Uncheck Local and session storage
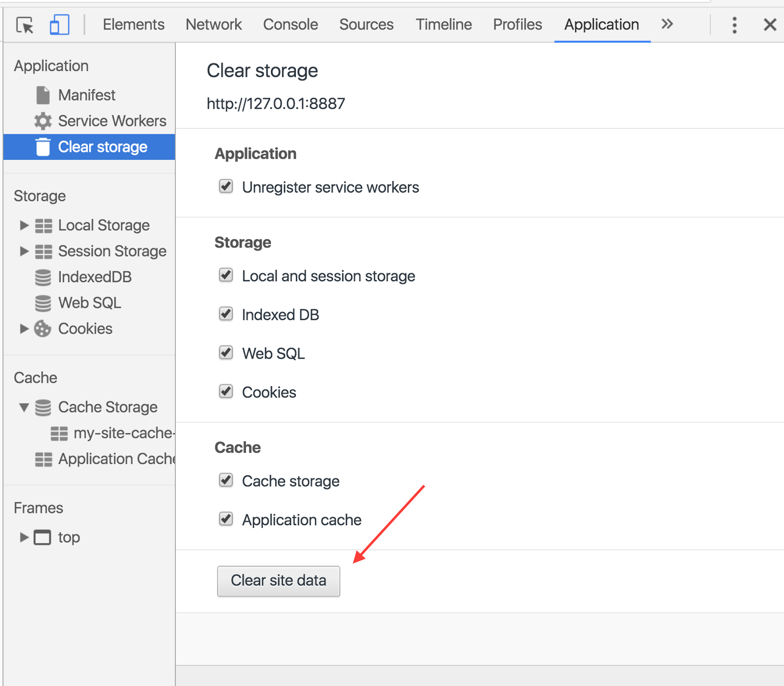The height and width of the screenshot is (686, 784). pos(226,275)
